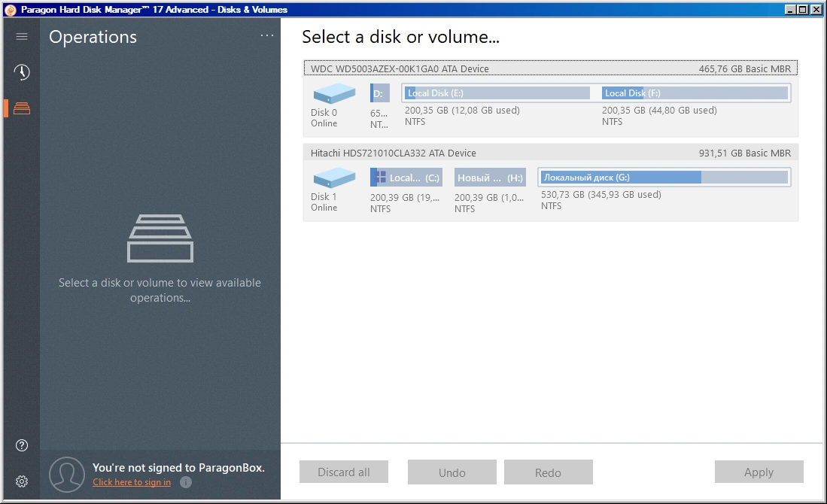This screenshot has height=504, width=827.
Task: Click the Apply button
Action: [x=759, y=472]
